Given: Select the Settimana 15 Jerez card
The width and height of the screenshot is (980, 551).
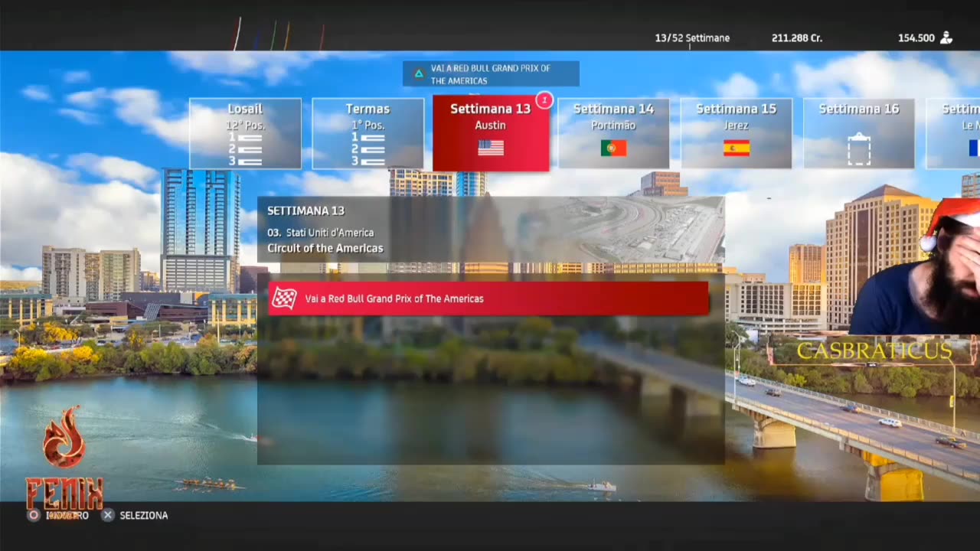Looking at the screenshot, I should click(736, 133).
